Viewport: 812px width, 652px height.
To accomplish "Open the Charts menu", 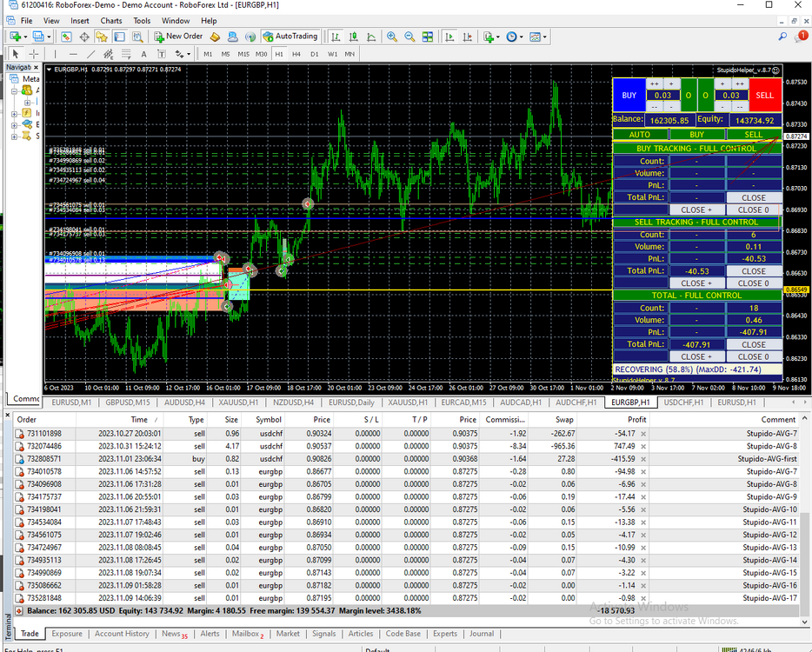I will 110,21.
